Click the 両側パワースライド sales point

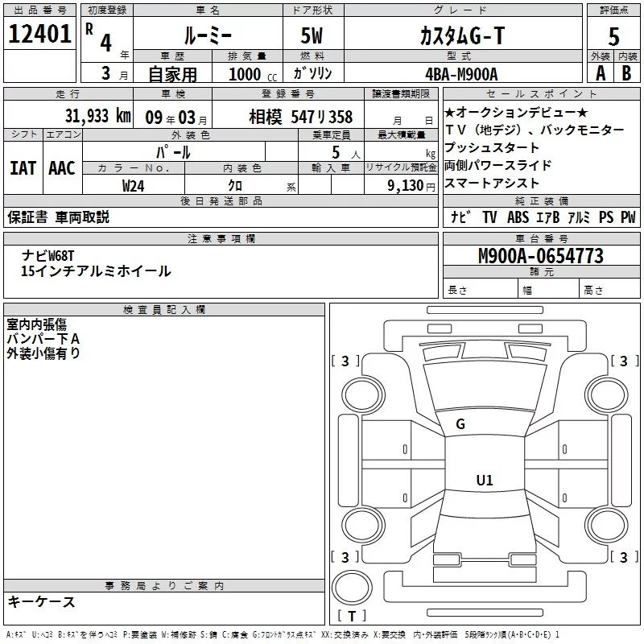(497, 165)
